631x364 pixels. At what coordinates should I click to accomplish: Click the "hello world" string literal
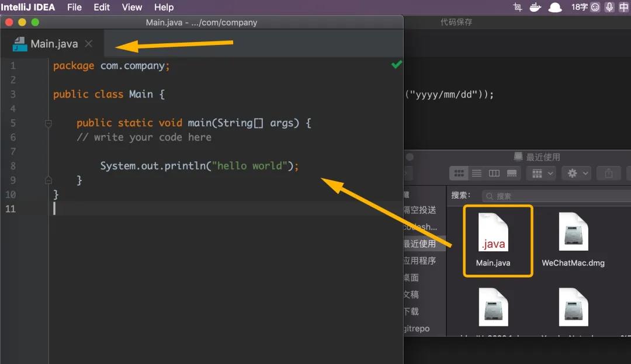(x=249, y=166)
